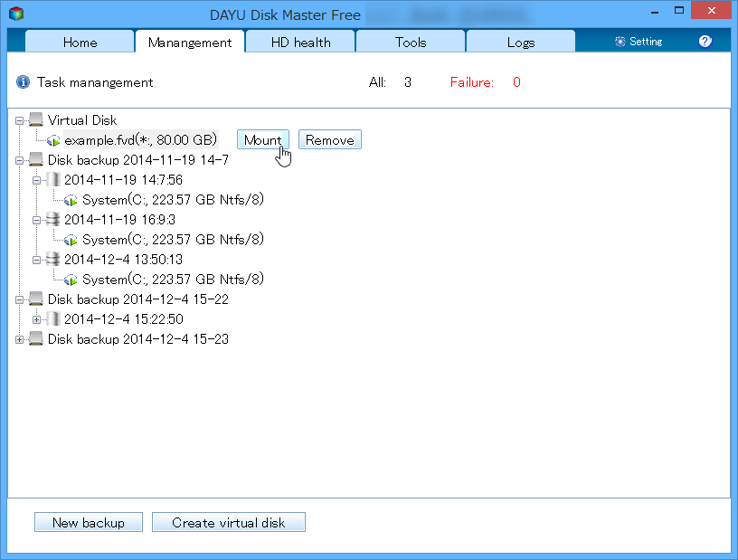Viewport: 738px width, 560px height.
Task: Select Disk backup 2014-12-4 15-22 label
Action: tap(137, 299)
